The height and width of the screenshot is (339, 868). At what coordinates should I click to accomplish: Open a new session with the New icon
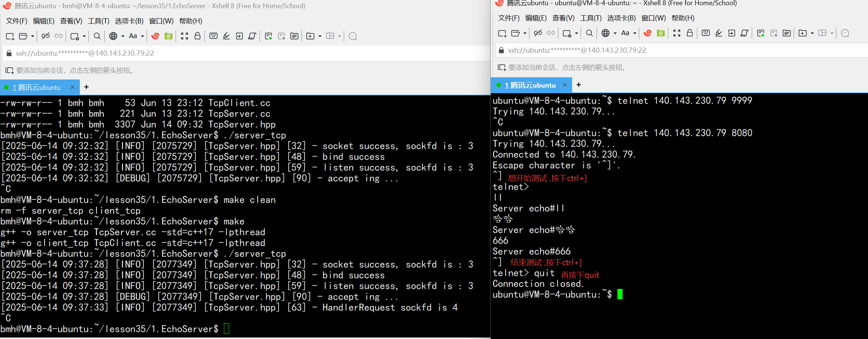[x=10, y=36]
